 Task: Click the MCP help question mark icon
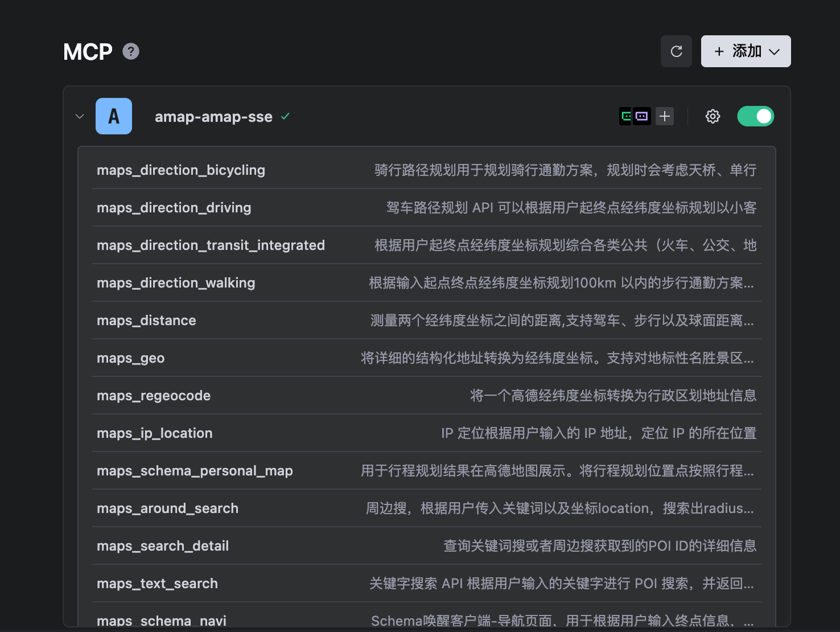pyautogui.click(x=131, y=52)
